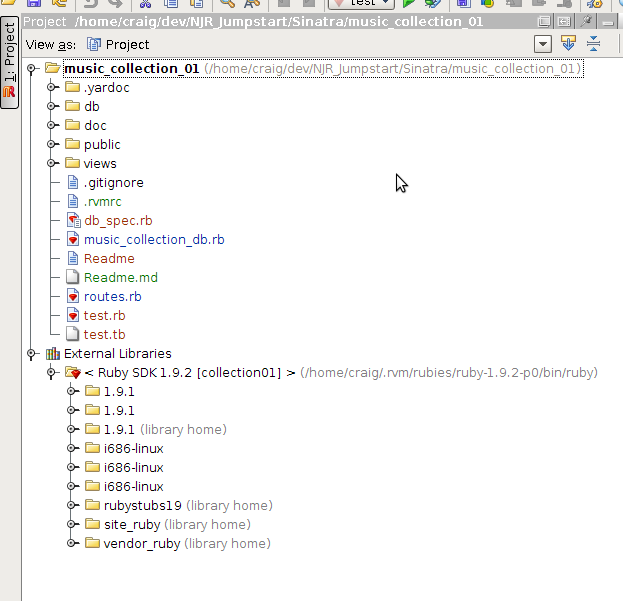This screenshot has width=623, height=601.
Task: Click the views folder icon
Action: [72, 163]
